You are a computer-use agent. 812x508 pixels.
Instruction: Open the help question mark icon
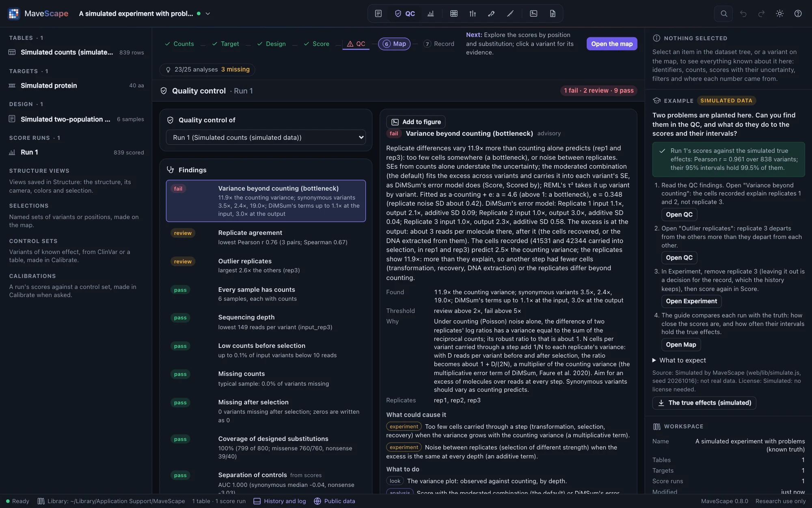pos(798,13)
